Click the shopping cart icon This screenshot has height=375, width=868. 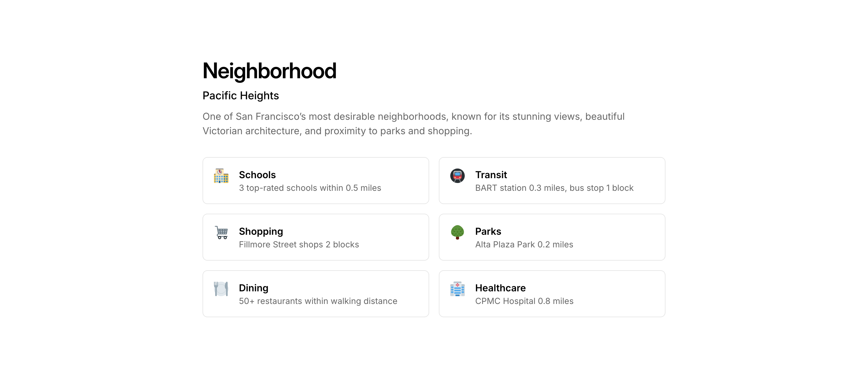click(x=221, y=232)
